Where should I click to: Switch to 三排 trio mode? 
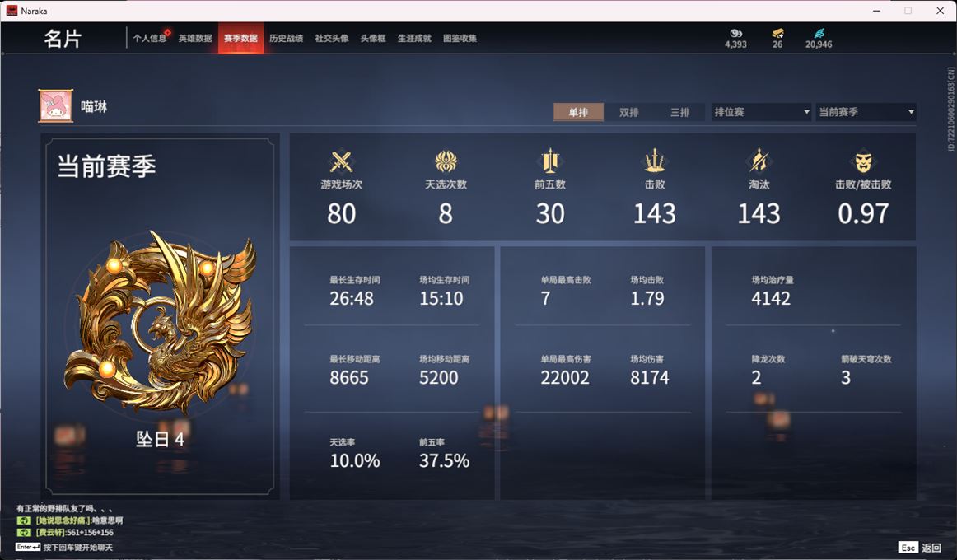click(679, 112)
